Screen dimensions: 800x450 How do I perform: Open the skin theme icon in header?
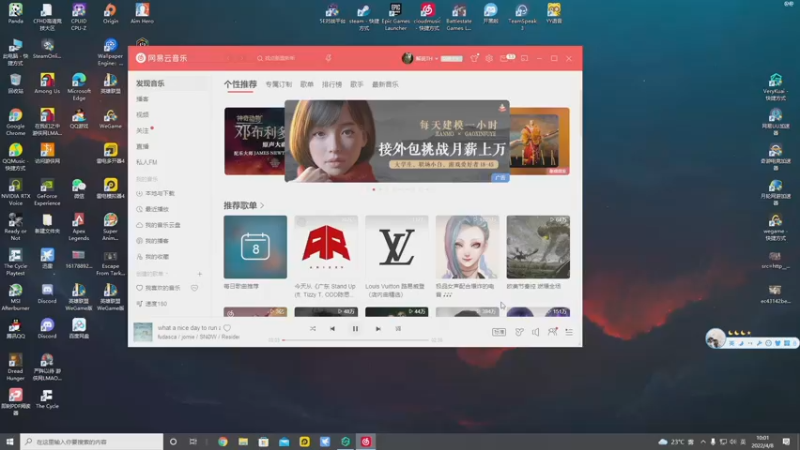(x=474, y=58)
